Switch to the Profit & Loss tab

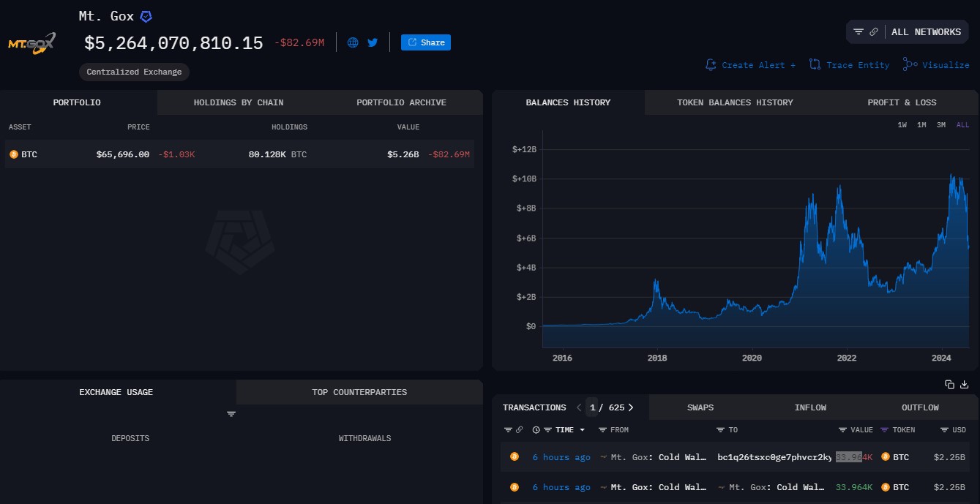click(x=902, y=102)
